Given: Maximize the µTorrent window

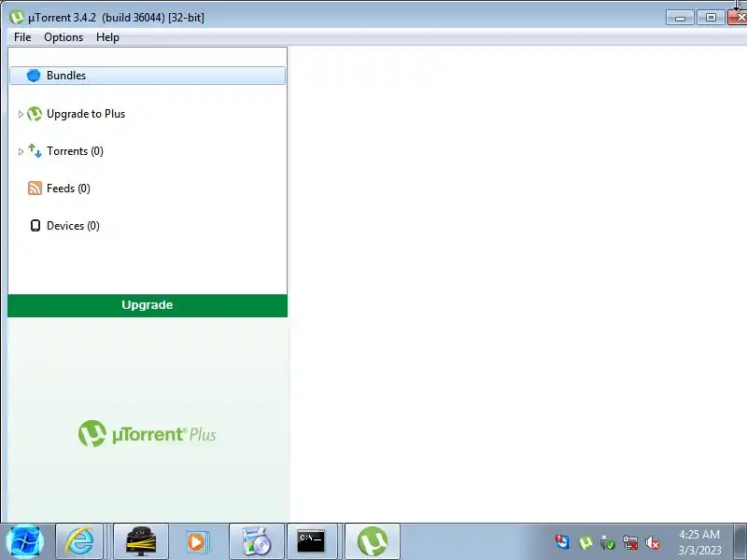Looking at the screenshot, I should tap(711, 18).
